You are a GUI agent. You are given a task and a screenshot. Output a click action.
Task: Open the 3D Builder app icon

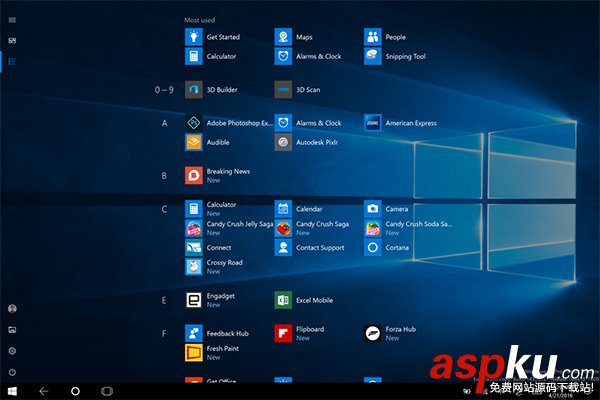click(194, 90)
